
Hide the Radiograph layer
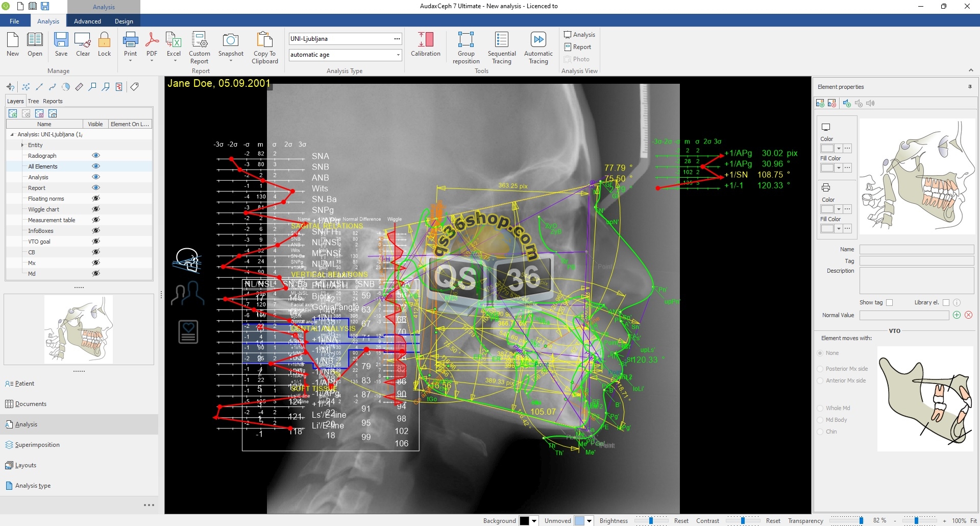pos(95,156)
